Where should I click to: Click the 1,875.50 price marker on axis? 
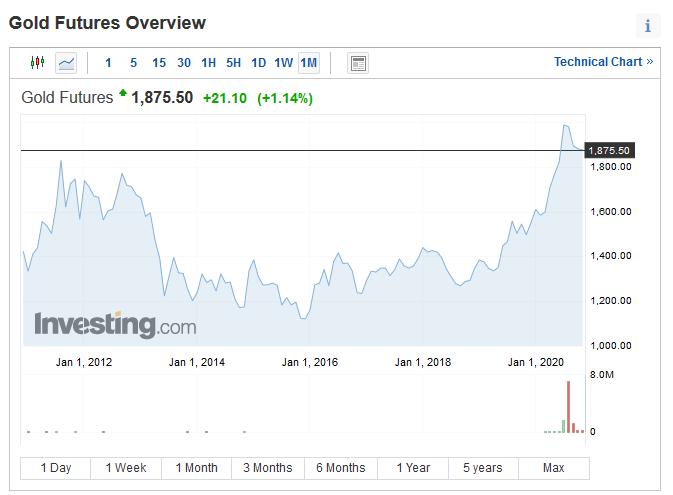pos(609,151)
